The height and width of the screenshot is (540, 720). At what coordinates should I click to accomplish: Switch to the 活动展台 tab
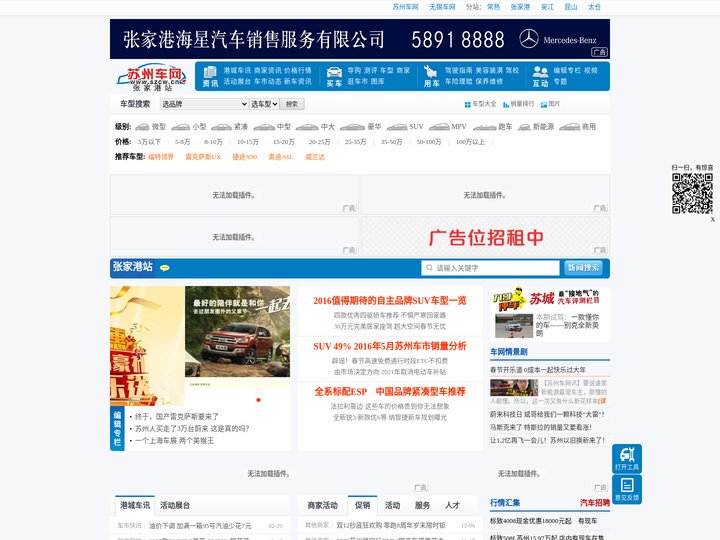[174, 505]
